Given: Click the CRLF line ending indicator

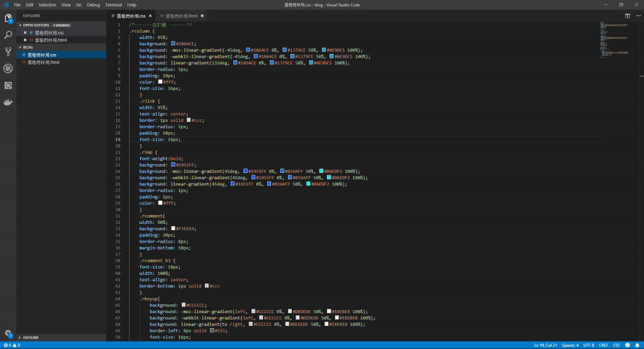Looking at the screenshot, I should pos(603,345).
